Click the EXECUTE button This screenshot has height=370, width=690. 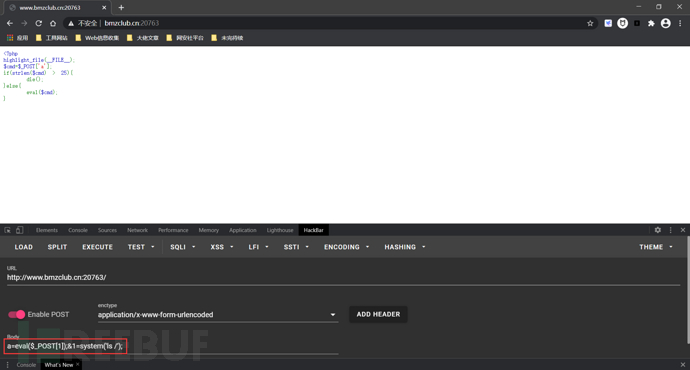coord(97,247)
